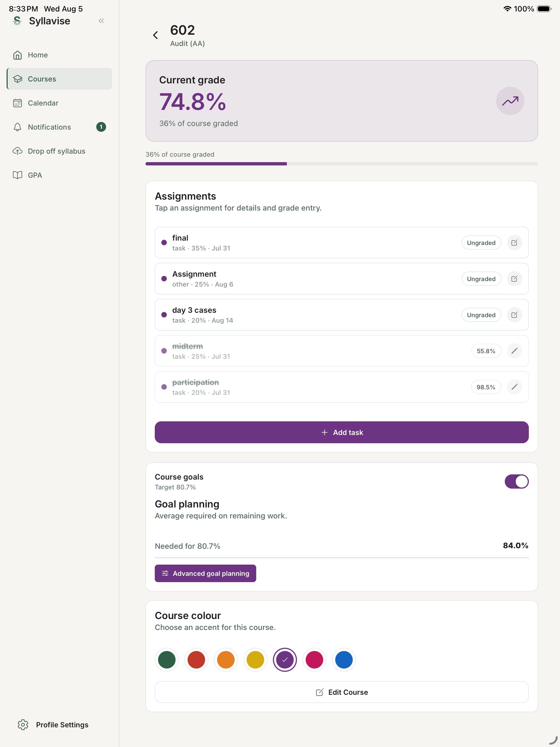Open the Courses section
The width and height of the screenshot is (560, 747).
tap(59, 79)
